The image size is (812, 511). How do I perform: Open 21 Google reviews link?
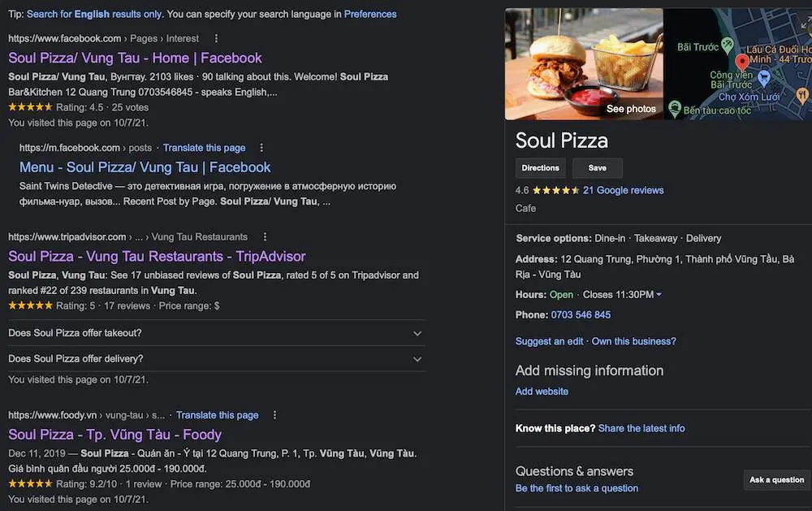click(x=623, y=190)
